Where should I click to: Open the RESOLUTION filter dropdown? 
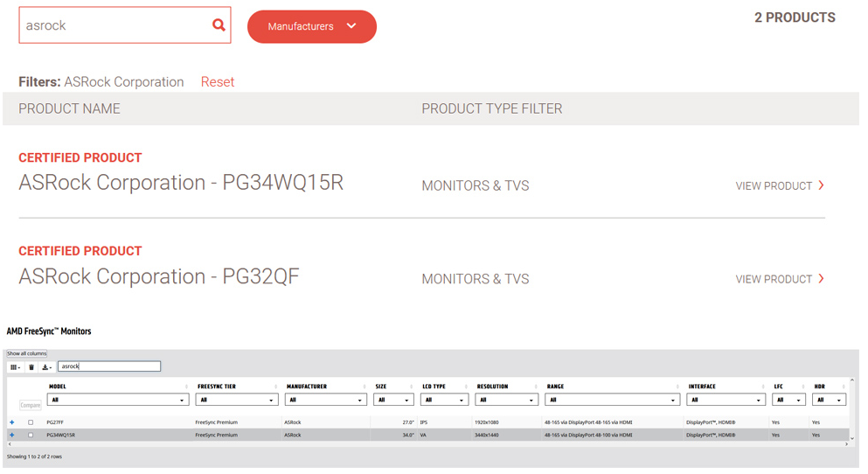506,400
